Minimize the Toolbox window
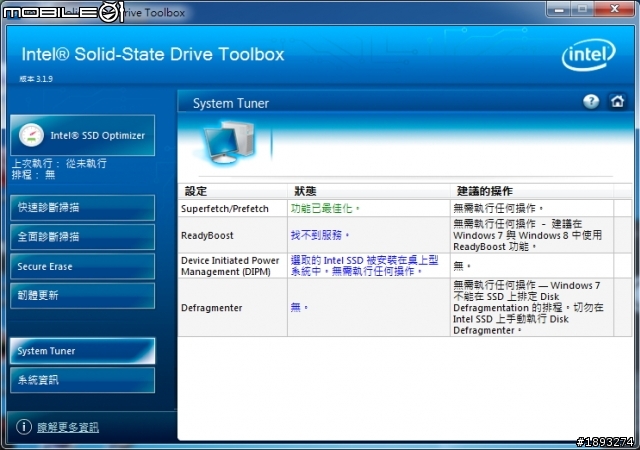Screen dimensions: 640x450 (x=559, y=9)
